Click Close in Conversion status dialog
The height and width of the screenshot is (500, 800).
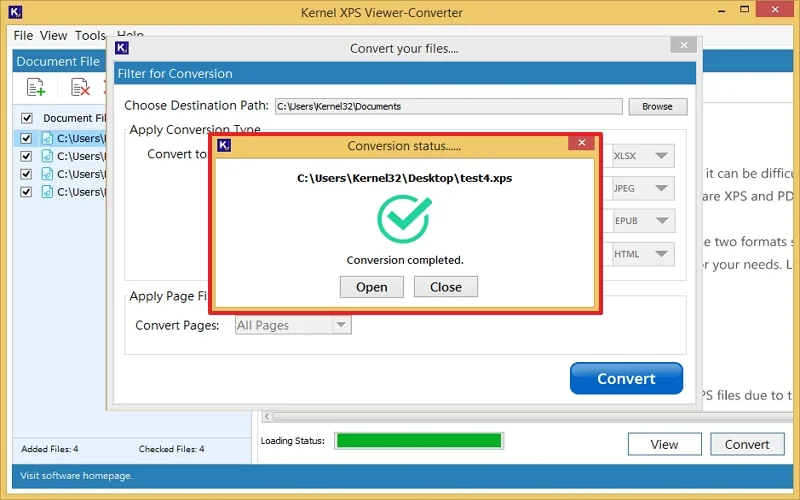click(445, 287)
